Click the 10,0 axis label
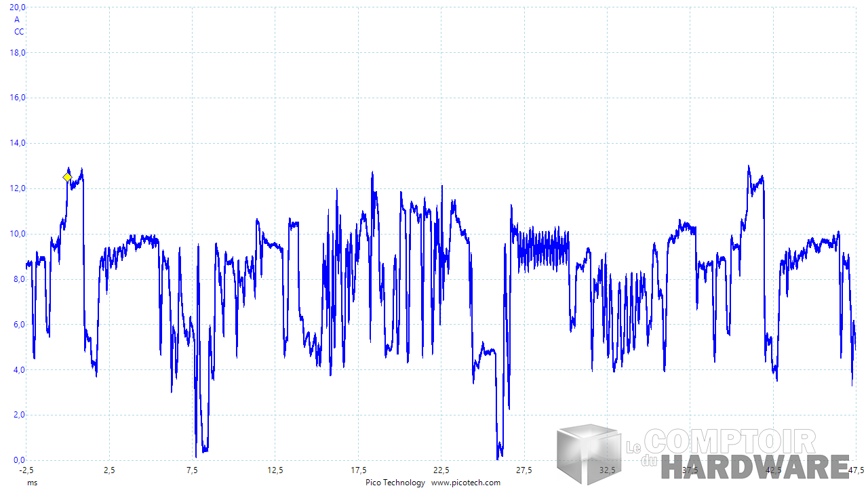Viewport: 868px width, 488px height. click(18, 234)
